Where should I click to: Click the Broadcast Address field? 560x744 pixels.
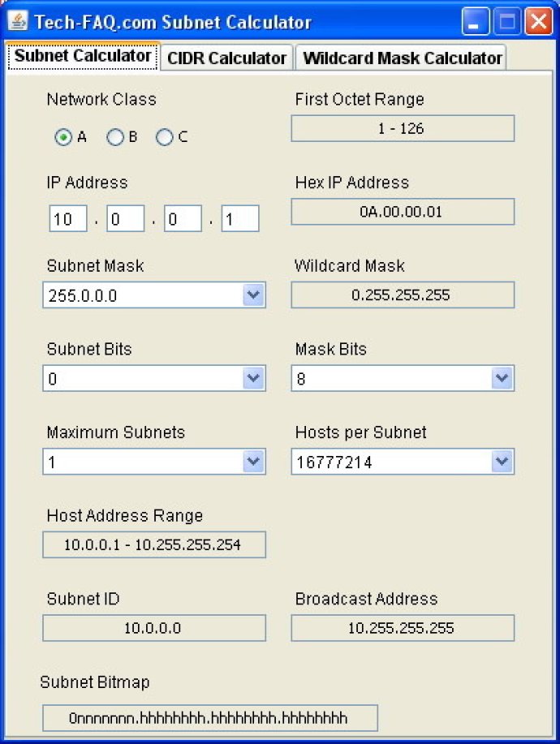(x=403, y=627)
